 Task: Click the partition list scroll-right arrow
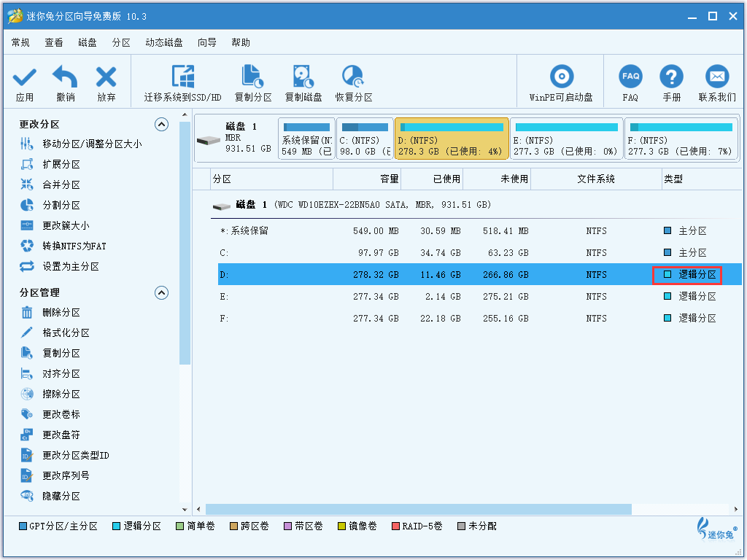coord(737,510)
